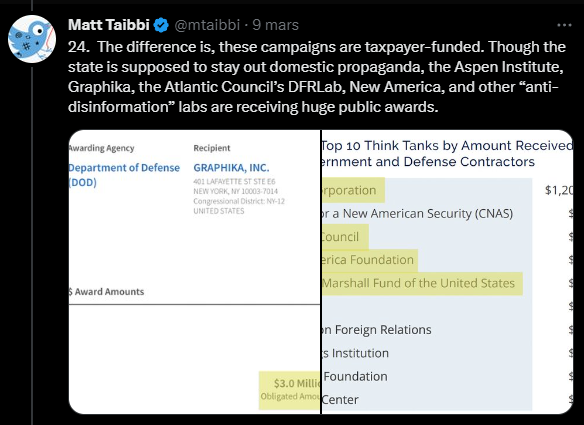This screenshot has width=584, height=425.
Task: Click the highlighted Marshall Fund of the United States bar
Action: pyautogui.click(x=422, y=283)
